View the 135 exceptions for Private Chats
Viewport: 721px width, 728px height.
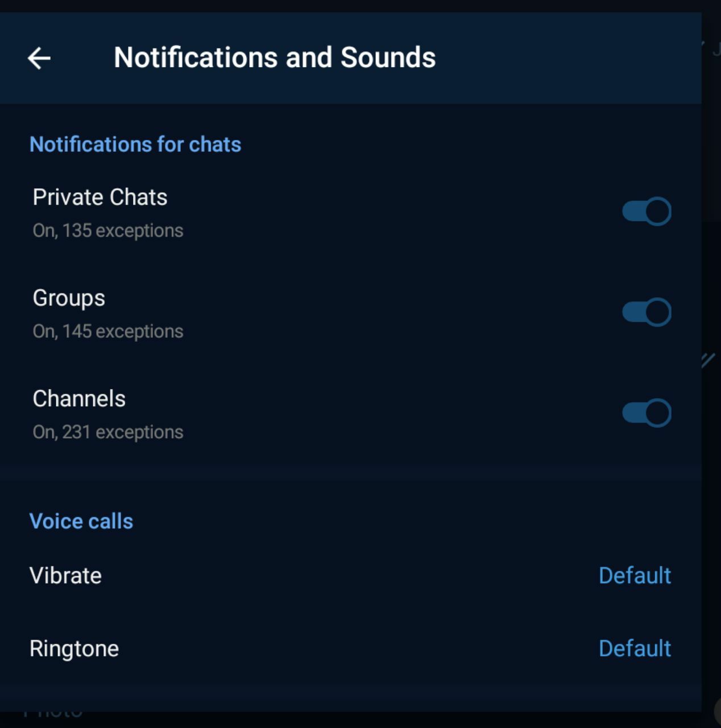(x=108, y=231)
